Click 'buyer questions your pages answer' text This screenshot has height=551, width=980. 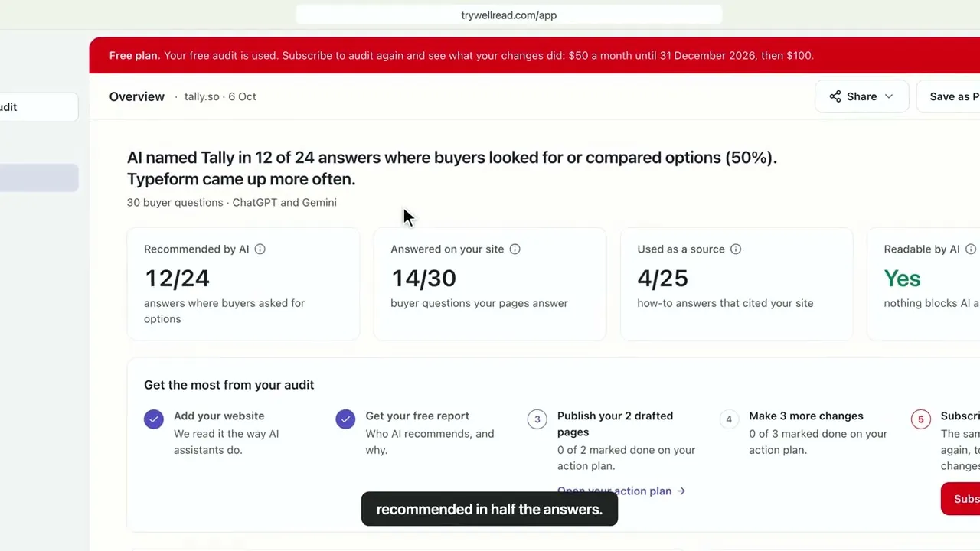coord(479,303)
